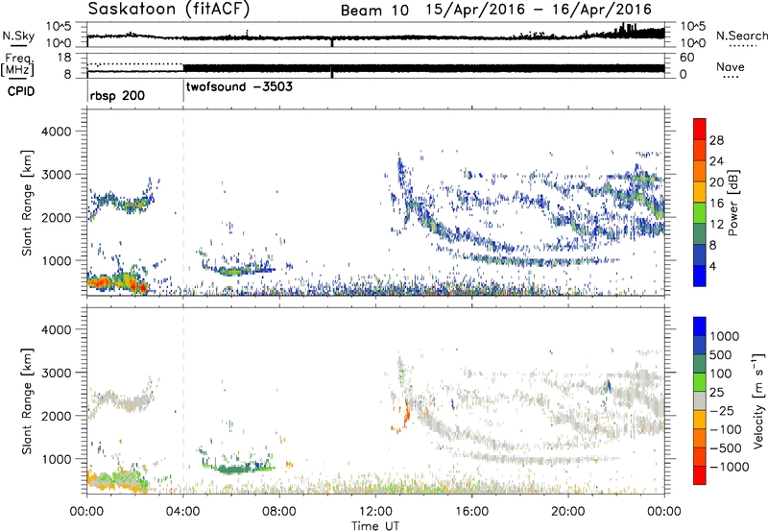
Task: Click the grey -25 to 25 velocity colorbar band
Action: click(x=700, y=400)
